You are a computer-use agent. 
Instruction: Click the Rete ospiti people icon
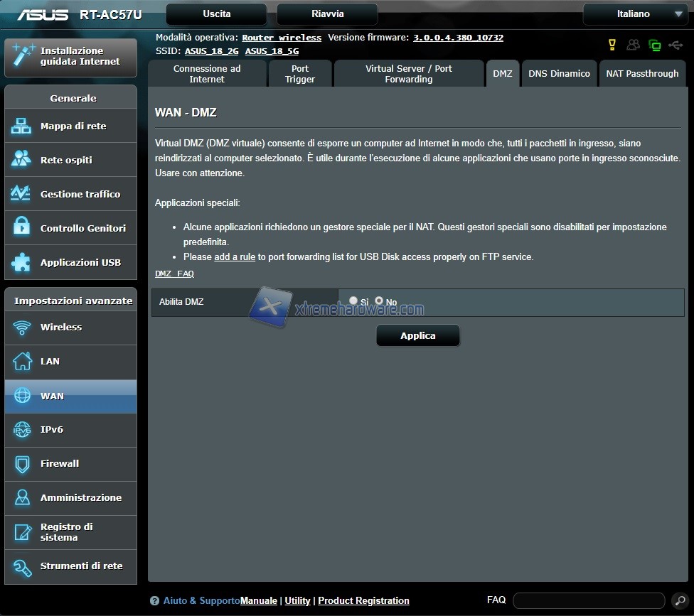[21, 160]
